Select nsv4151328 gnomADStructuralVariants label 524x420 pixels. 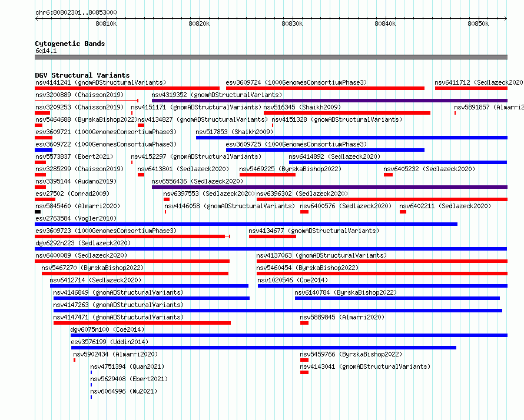(337, 119)
